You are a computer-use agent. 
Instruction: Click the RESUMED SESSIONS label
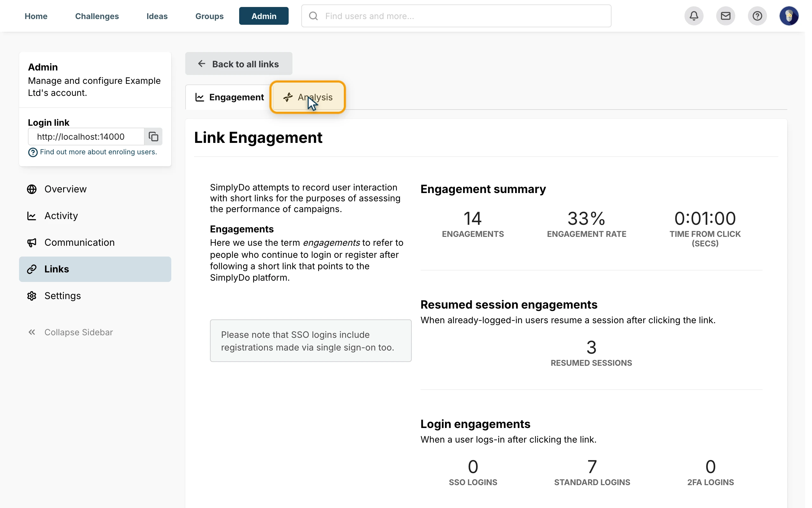pos(591,363)
